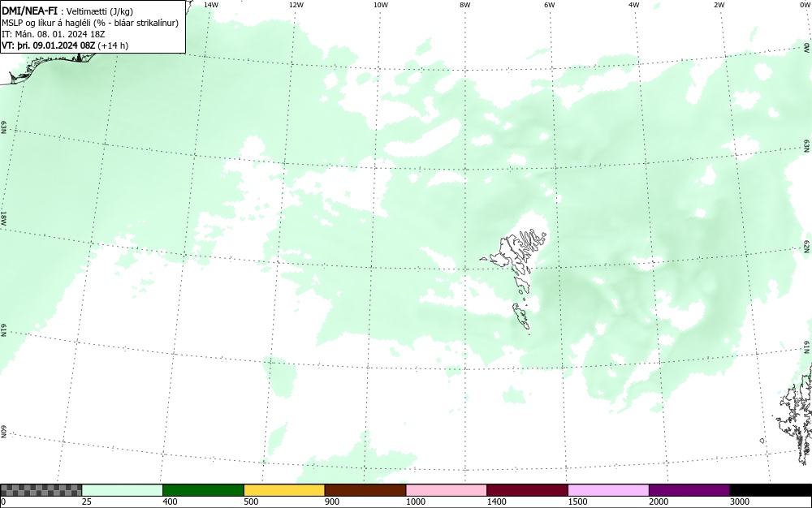This screenshot has width=812, height=508.
Task: Click the legend value 400
Action: coord(170,502)
